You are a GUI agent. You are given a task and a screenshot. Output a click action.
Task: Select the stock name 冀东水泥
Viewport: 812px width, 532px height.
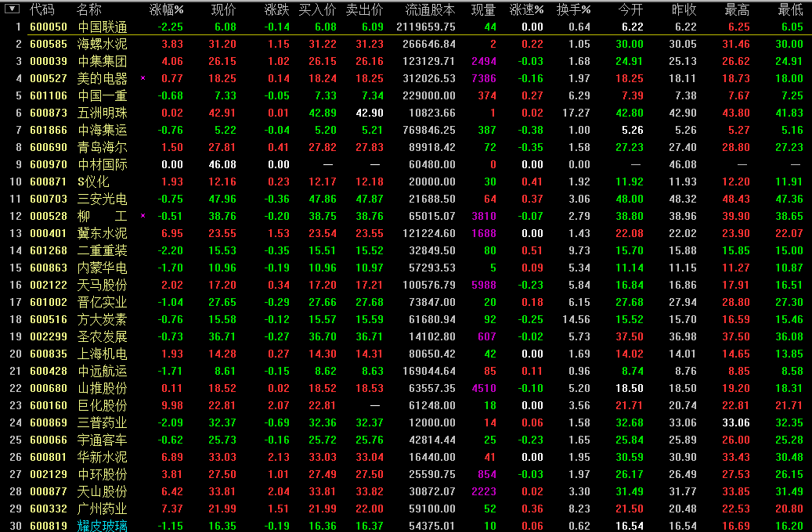coord(102,233)
